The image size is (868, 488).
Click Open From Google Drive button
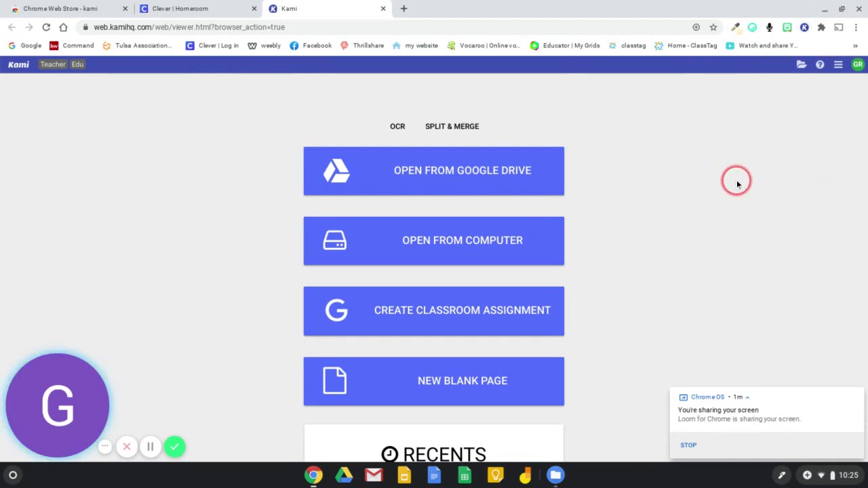pyautogui.click(x=434, y=171)
